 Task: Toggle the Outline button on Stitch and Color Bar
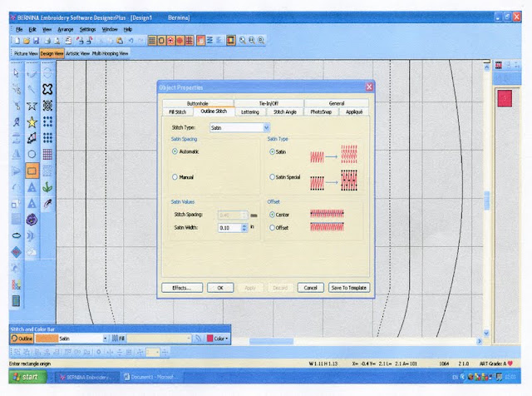(x=22, y=339)
